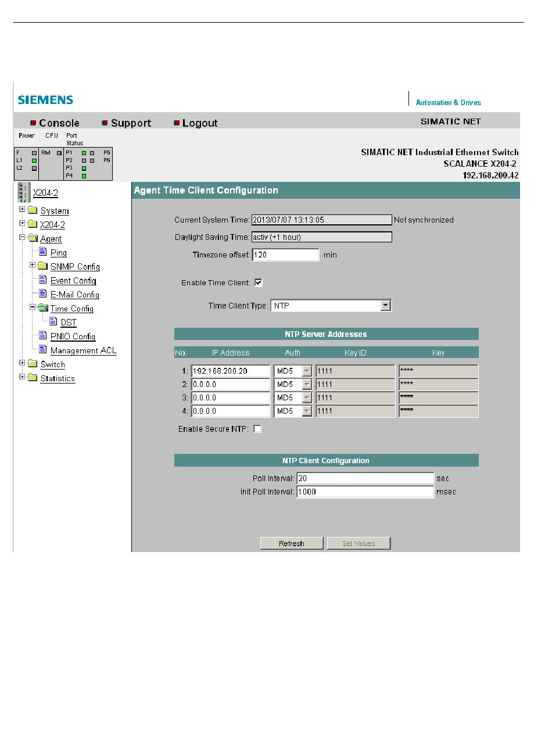Enable the Secure NTP checkbox
552x756 pixels.
257,429
